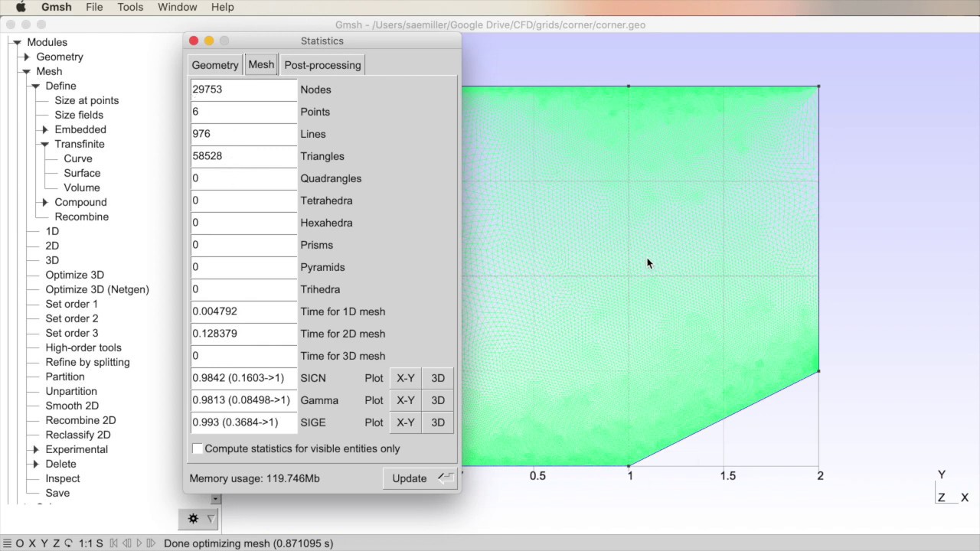Click the rotate view icon in the status bar
The image size is (980, 551).
pyautogui.click(x=68, y=543)
